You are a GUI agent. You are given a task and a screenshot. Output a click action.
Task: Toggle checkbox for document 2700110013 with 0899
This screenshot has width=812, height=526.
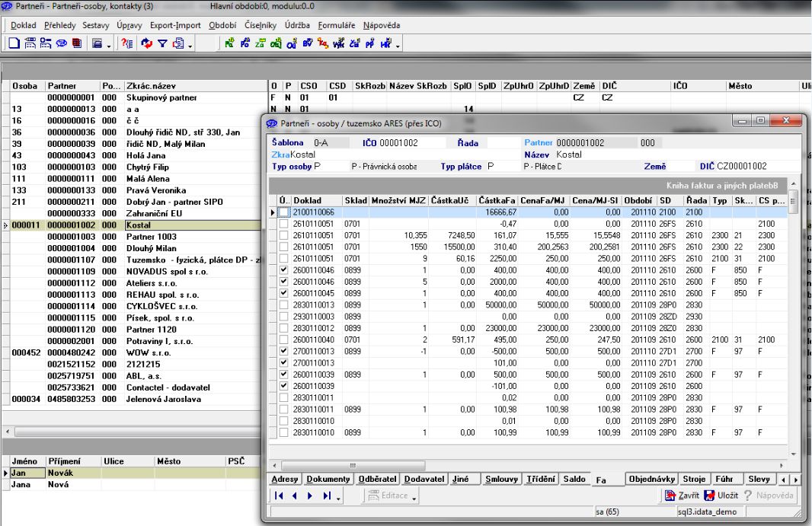pyautogui.click(x=284, y=352)
